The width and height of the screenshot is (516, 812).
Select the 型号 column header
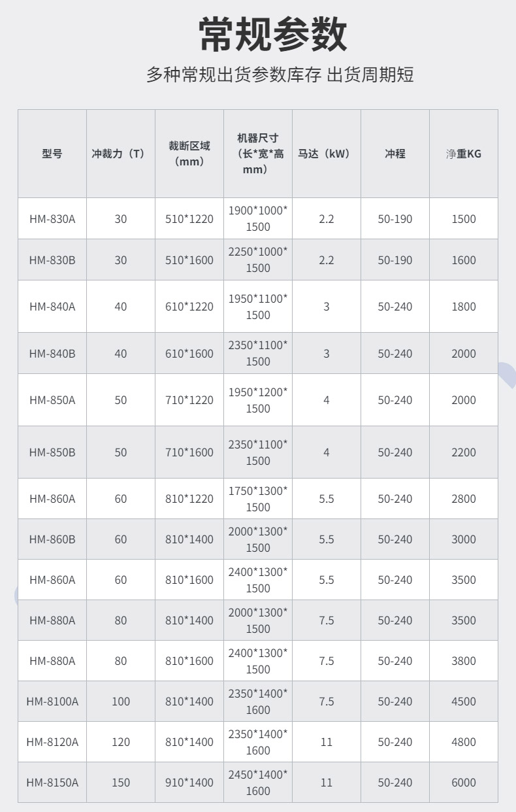pyautogui.click(x=52, y=154)
